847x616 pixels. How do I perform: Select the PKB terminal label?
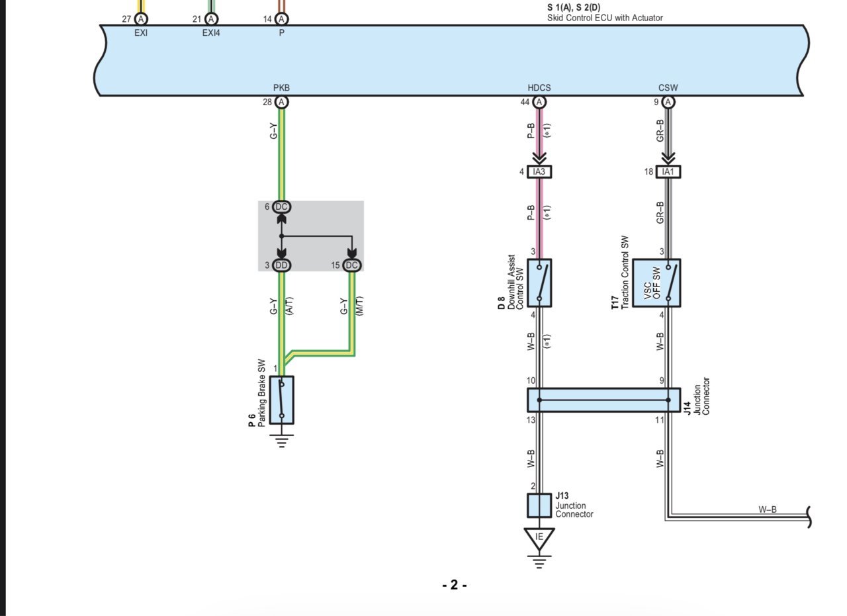click(281, 87)
